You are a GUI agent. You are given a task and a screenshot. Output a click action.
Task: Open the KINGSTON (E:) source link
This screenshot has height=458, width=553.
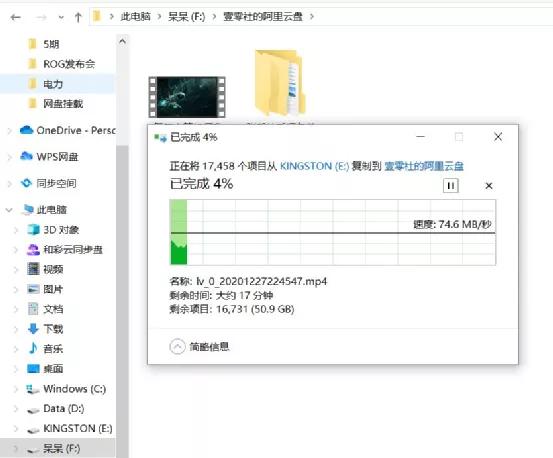314,166
